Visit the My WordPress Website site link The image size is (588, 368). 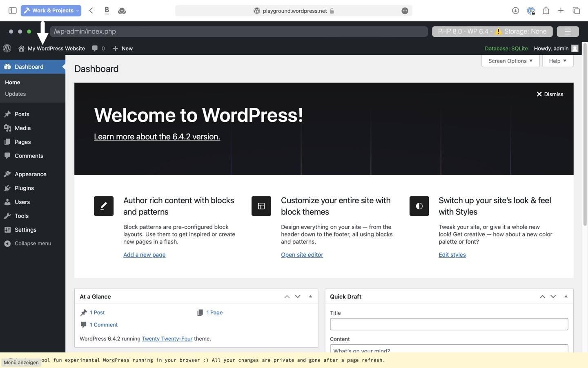(x=51, y=48)
